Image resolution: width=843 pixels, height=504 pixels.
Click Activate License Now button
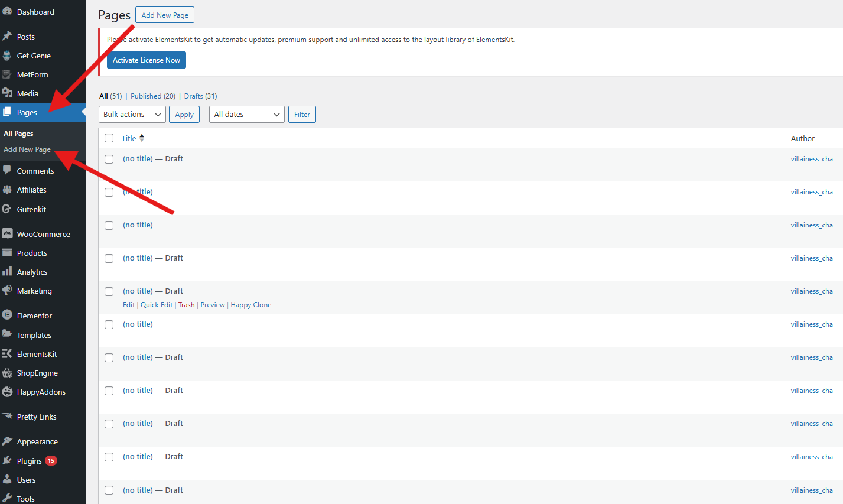click(147, 60)
